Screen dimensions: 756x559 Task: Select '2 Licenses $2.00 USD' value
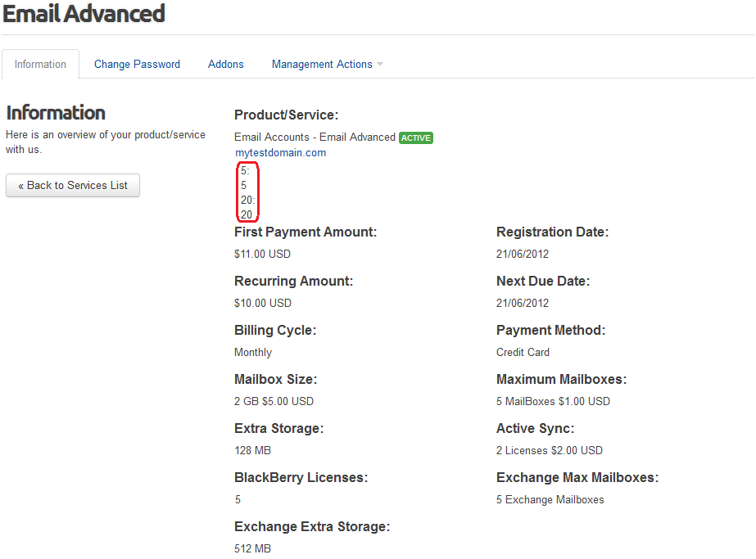coord(550,451)
